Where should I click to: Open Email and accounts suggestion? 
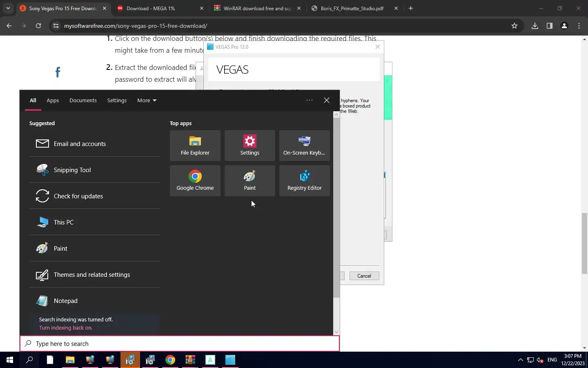(x=95, y=144)
